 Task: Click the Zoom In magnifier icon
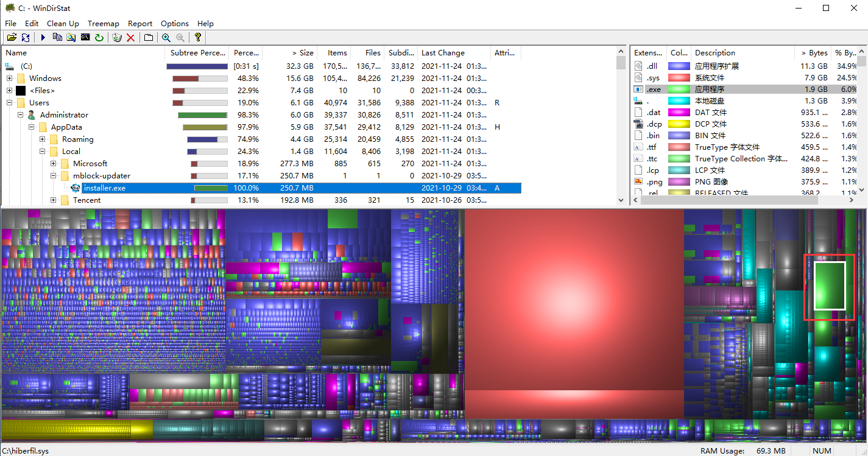[166, 38]
